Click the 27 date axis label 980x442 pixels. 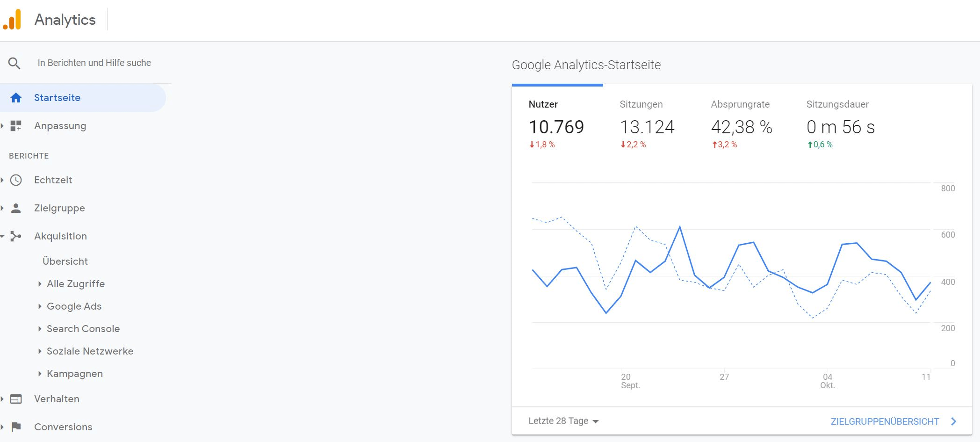click(724, 377)
